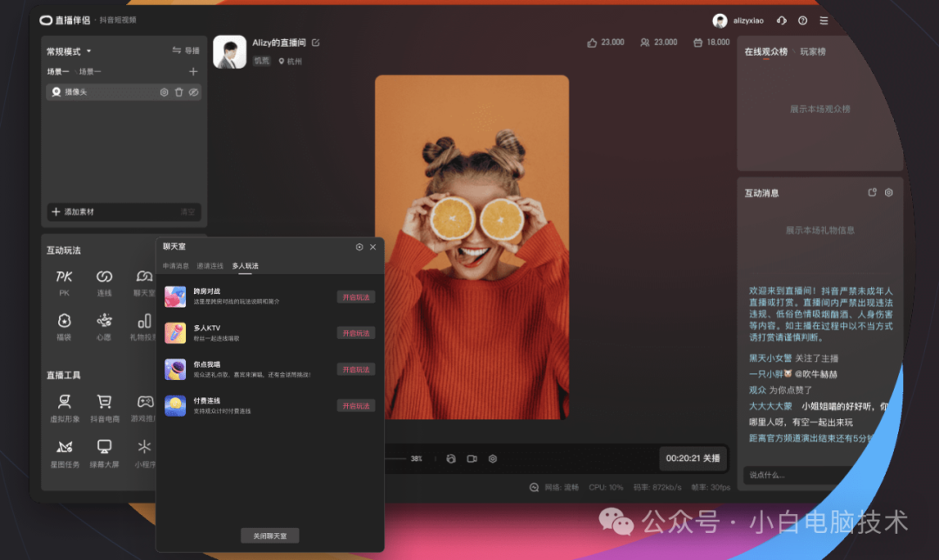Start 跨房对战 with 开启玩法

pos(356,297)
